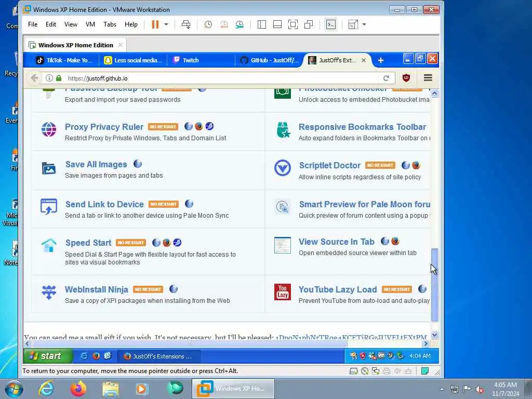Open the Windows 7 Start orb
Screen dimensions: 532x399
[x=14, y=389]
